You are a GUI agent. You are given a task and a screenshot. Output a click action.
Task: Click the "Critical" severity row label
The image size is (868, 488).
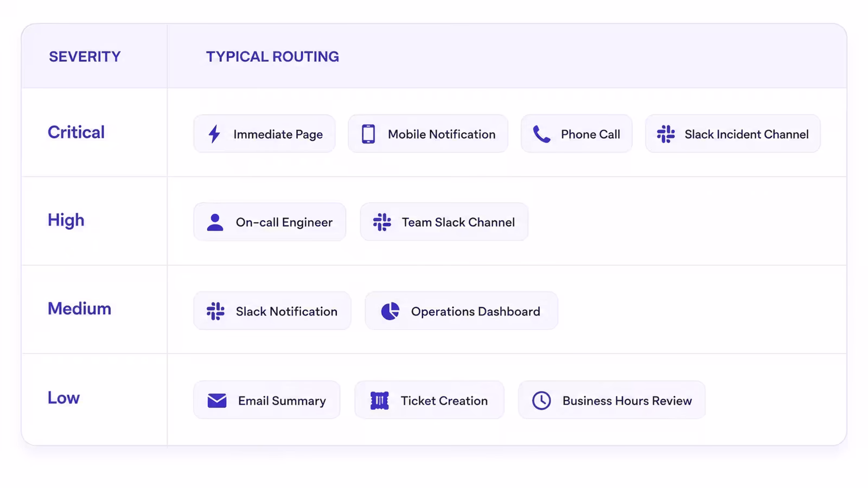[x=76, y=132]
